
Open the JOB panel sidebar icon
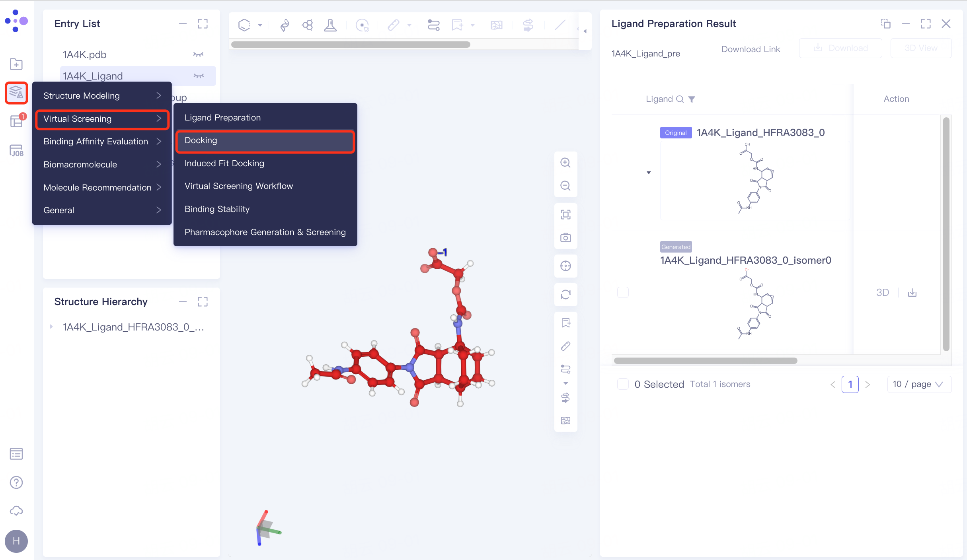(16, 151)
